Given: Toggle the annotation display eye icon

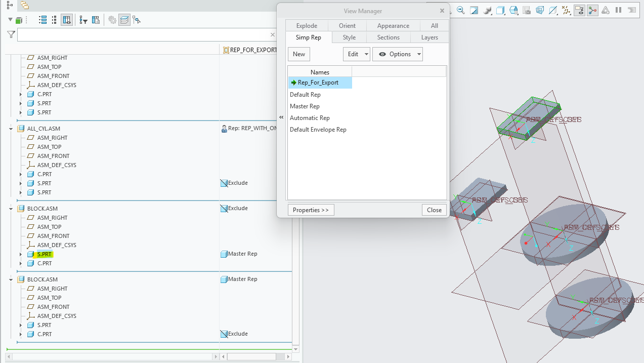Looking at the screenshot, I should 579,10.
